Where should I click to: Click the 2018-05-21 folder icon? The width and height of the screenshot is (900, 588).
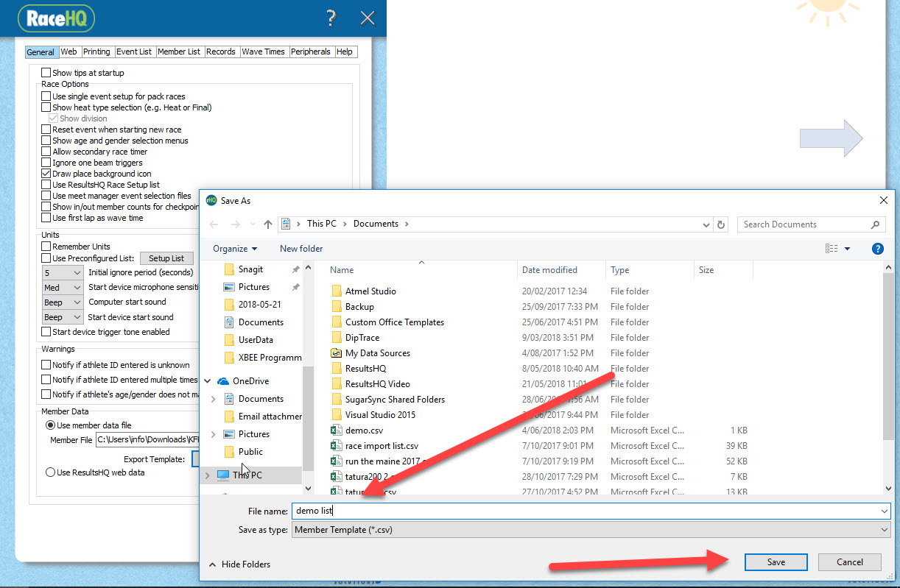(229, 305)
